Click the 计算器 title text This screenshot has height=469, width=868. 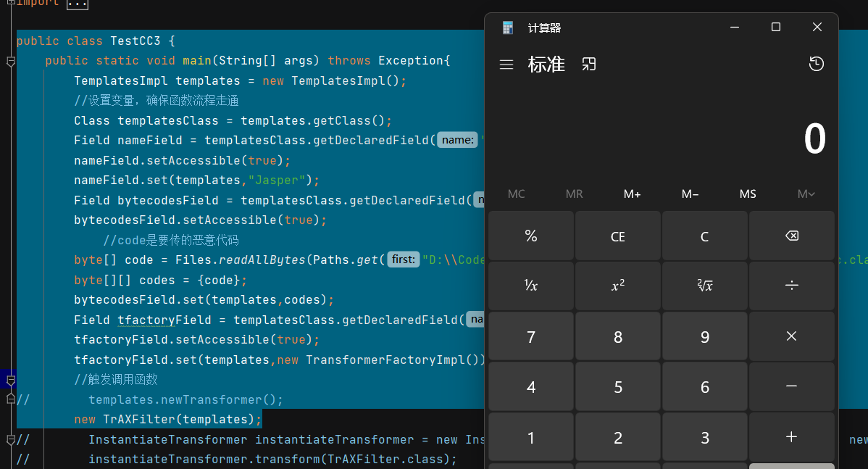(544, 28)
